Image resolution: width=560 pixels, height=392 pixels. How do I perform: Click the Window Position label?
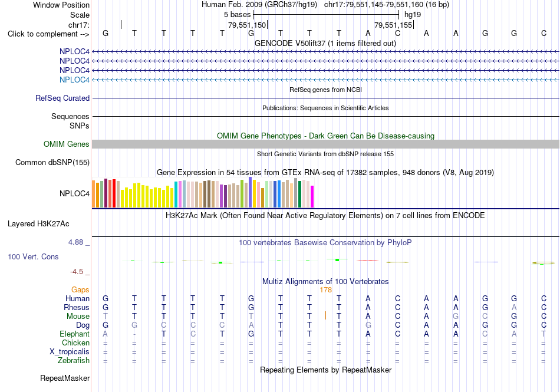(61, 5)
